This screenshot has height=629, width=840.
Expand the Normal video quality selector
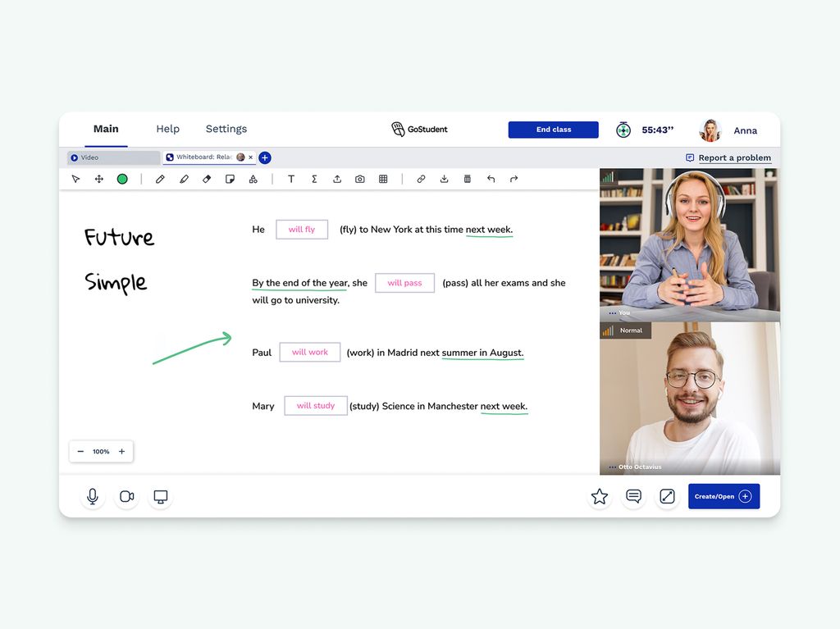coord(626,330)
